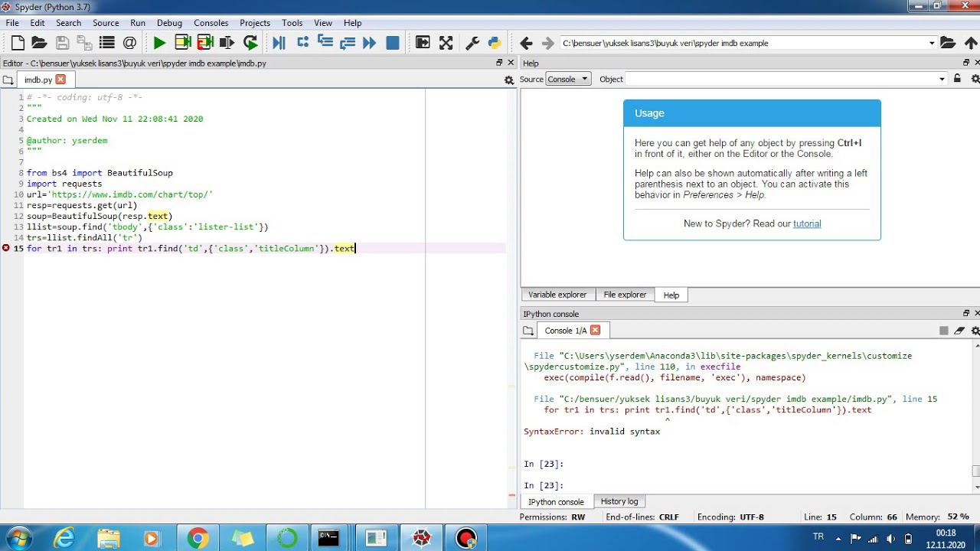Maximize the current pane with the expand arrows icon

coord(446,43)
